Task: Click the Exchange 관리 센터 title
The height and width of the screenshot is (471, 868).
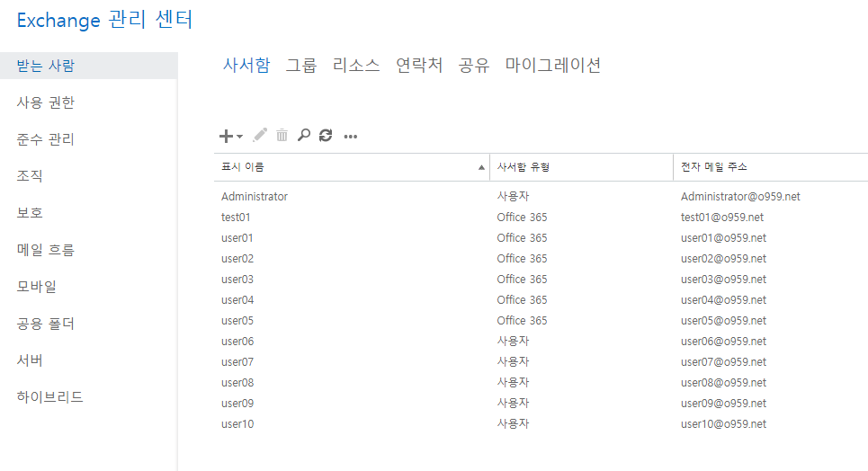Action: coord(104,20)
